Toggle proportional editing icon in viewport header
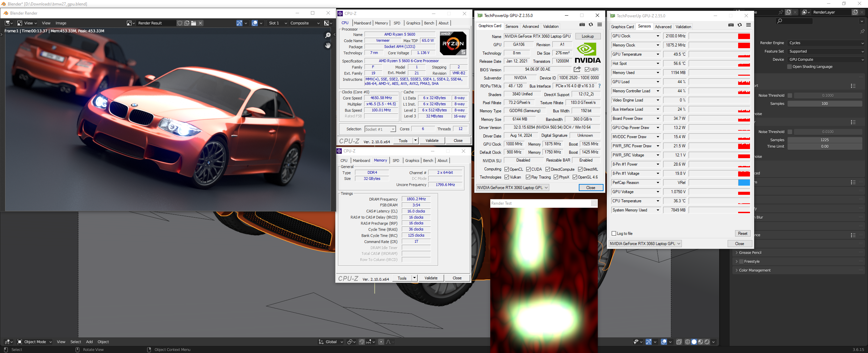This screenshot has width=868, height=353. pyautogui.click(x=381, y=342)
